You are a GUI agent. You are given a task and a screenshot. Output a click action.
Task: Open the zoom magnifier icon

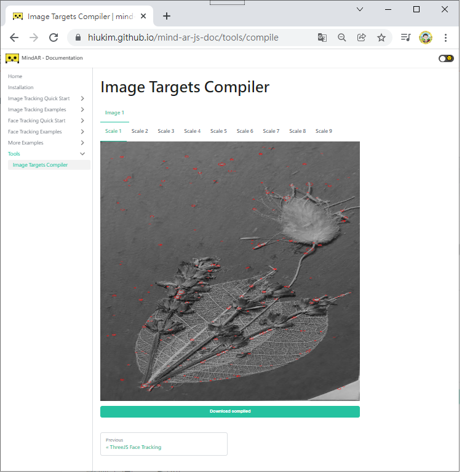(341, 38)
